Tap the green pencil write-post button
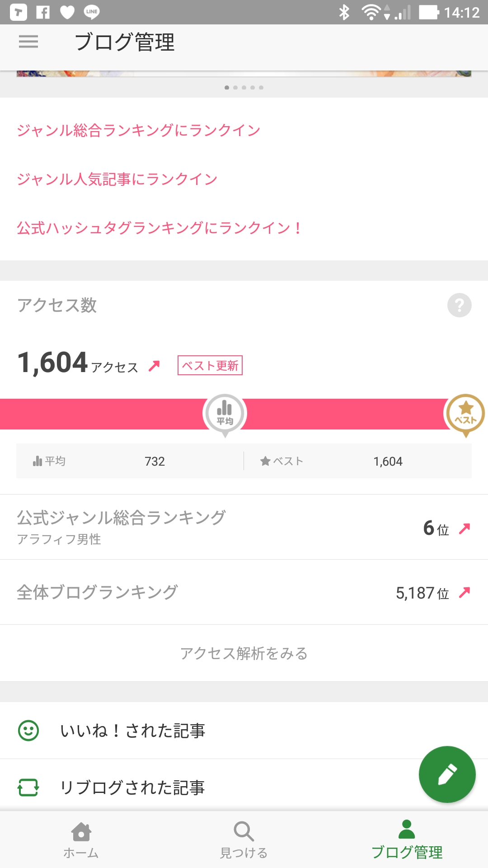 [x=447, y=774]
